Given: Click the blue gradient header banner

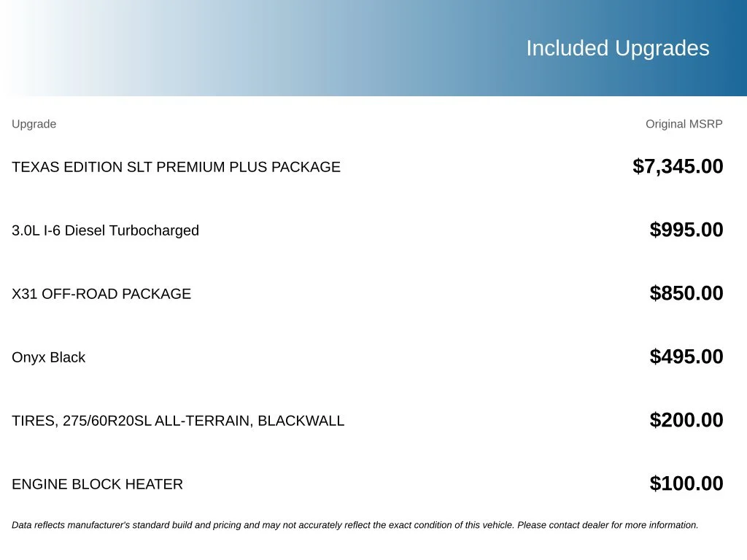Looking at the screenshot, I should (373, 48).
